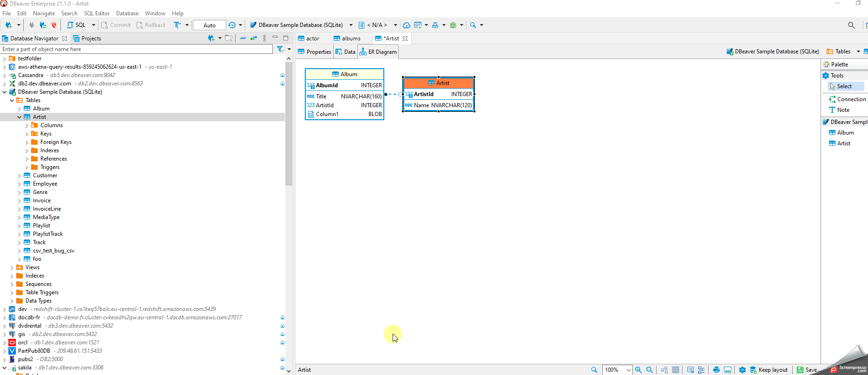Collapse the Artist table node
This screenshot has width=868, height=375.
[20, 117]
